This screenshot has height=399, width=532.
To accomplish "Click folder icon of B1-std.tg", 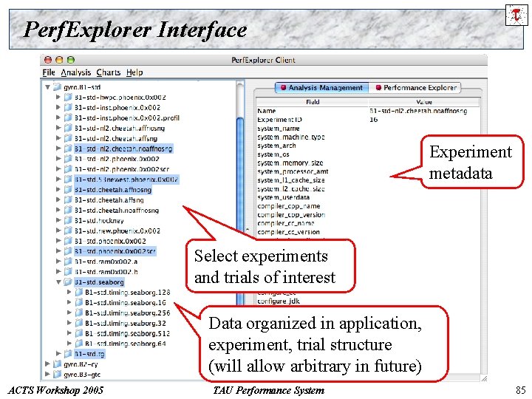I will click(68, 354).
